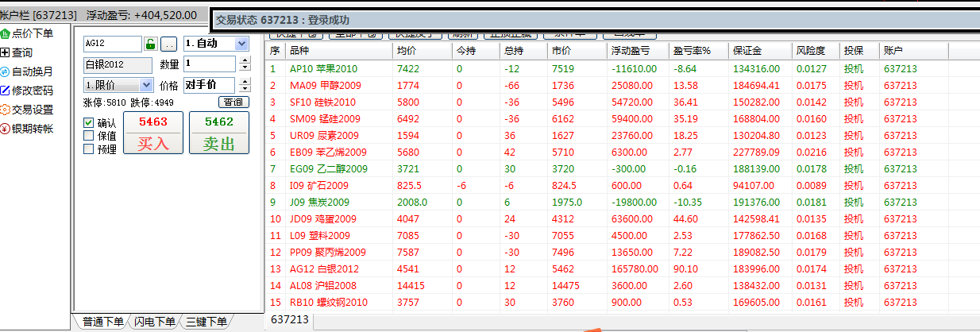
Task: Sort by the 盈亏率% column header
Action: point(700,50)
